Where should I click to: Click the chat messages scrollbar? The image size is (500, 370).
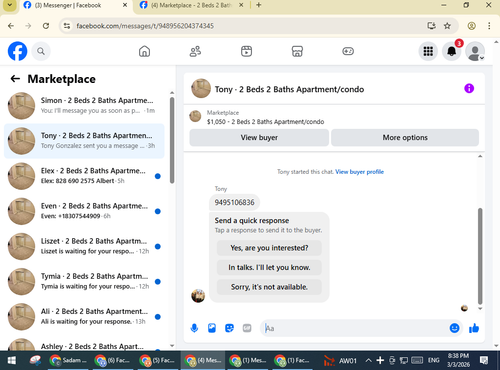(x=480, y=255)
